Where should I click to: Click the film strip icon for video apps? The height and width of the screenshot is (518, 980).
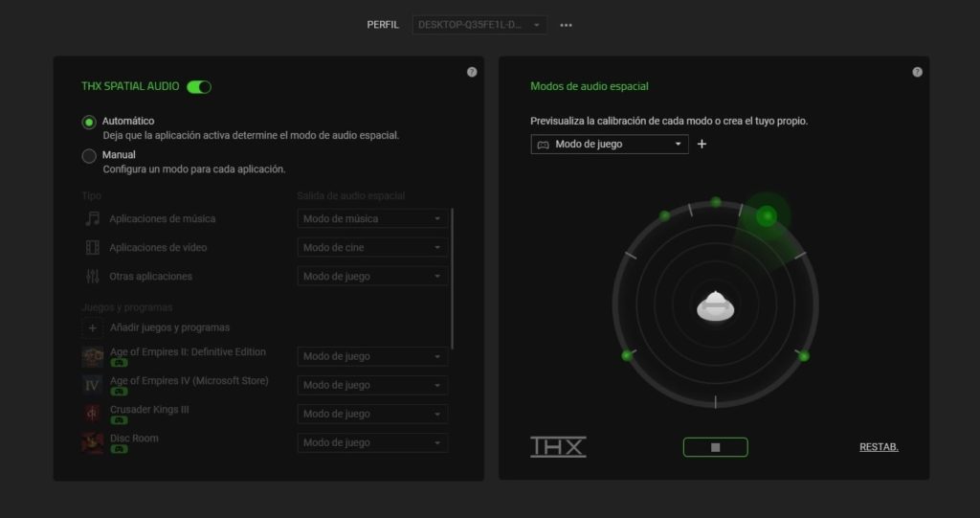click(93, 248)
